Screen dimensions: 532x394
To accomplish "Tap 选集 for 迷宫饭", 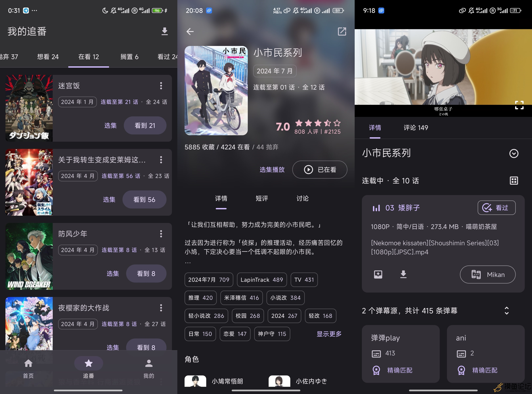I will click(111, 125).
